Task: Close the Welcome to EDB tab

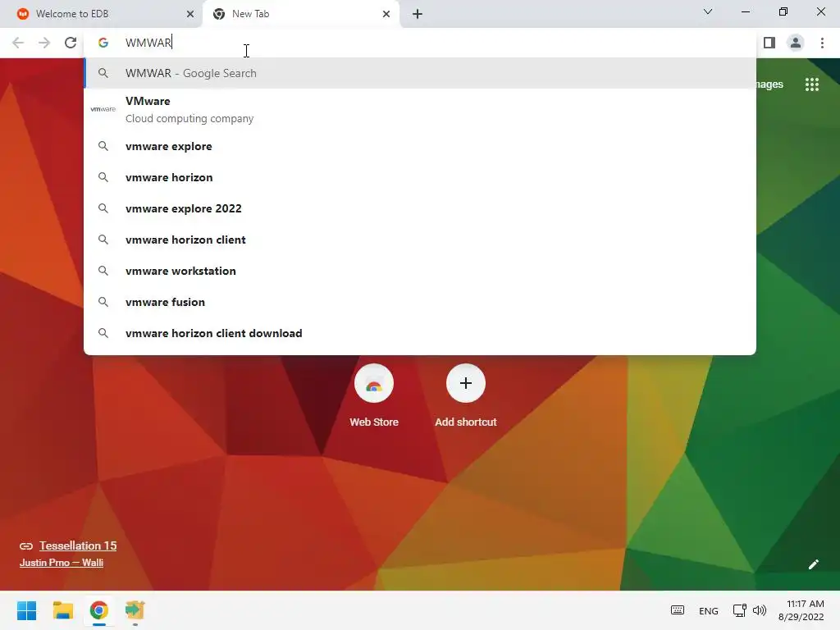Action: [190, 14]
